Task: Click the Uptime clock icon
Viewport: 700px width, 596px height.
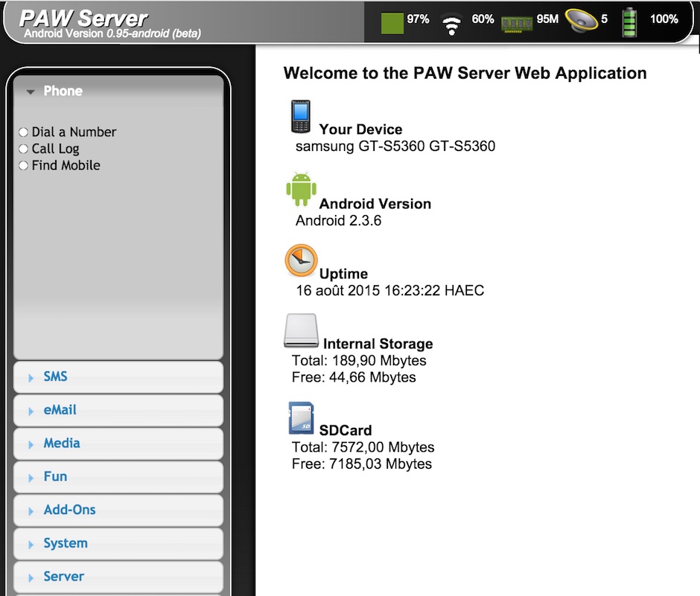Action: pyautogui.click(x=302, y=260)
